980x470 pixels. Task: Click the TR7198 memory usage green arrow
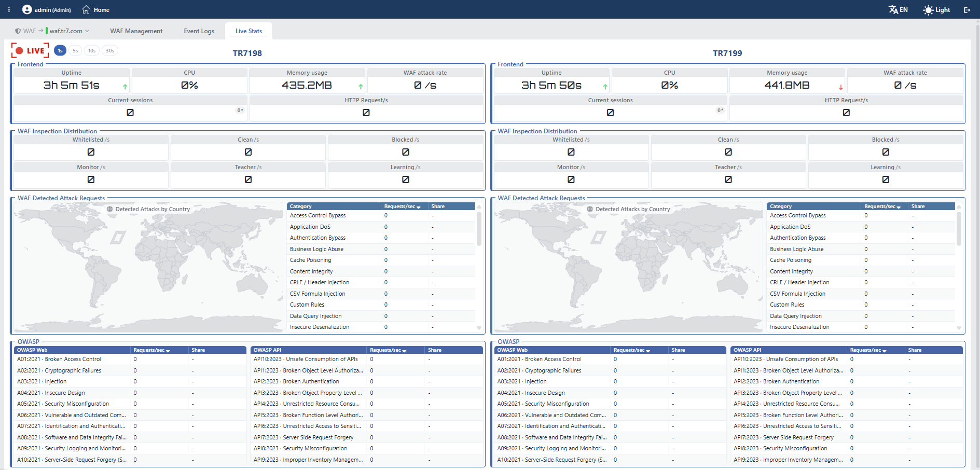click(x=361, y=87)
